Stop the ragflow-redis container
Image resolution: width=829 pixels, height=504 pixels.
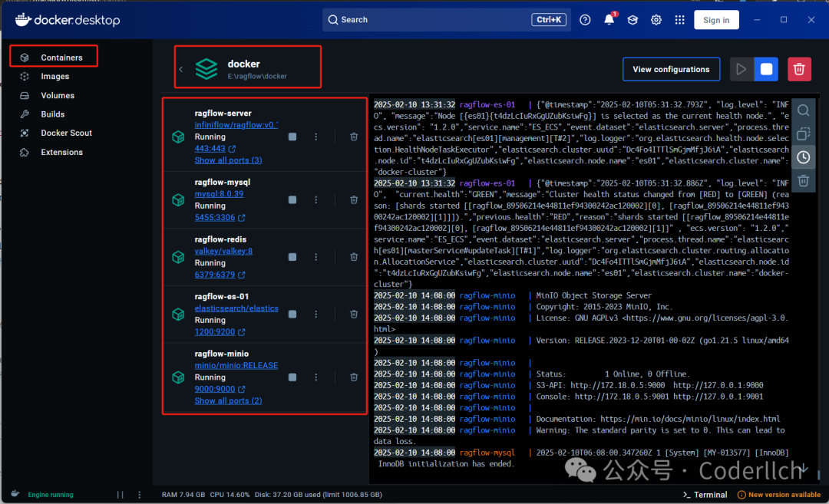292,257
